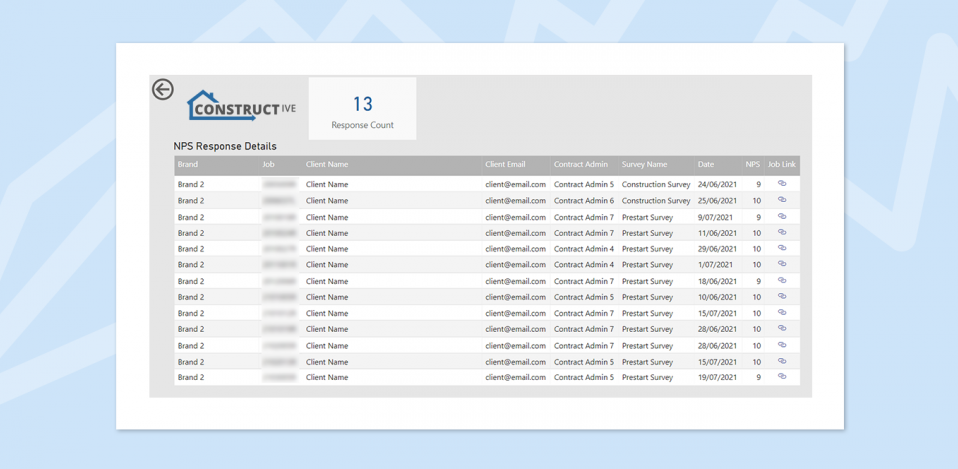The height and width of the screenshot is (469, 958).
Task: Open job link for 24/06/2021 row
Action: click(782, 184)
